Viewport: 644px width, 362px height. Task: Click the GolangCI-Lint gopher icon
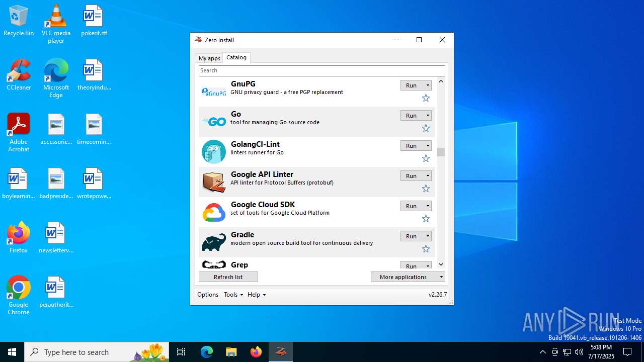pos(214,152)
